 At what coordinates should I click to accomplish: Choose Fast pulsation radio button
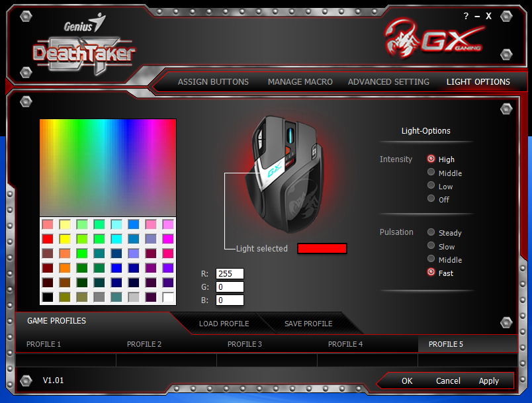point(431,273)
